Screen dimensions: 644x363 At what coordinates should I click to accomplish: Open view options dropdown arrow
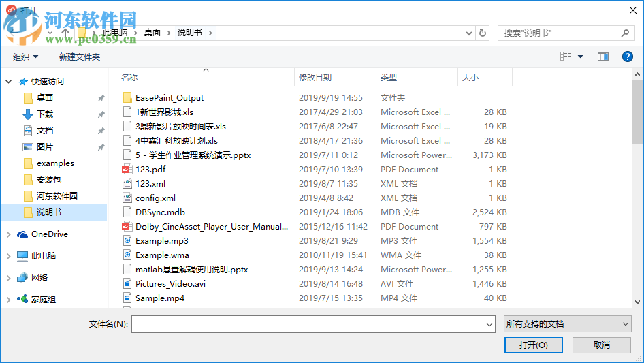[x=580, y=57]
